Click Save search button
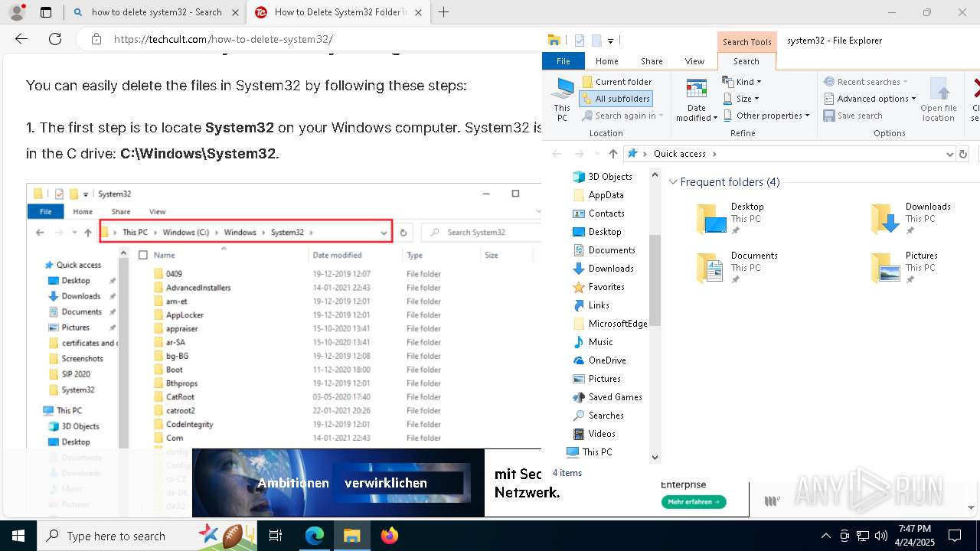The height and width of the screenshot is (551, 980). point(853,116)
